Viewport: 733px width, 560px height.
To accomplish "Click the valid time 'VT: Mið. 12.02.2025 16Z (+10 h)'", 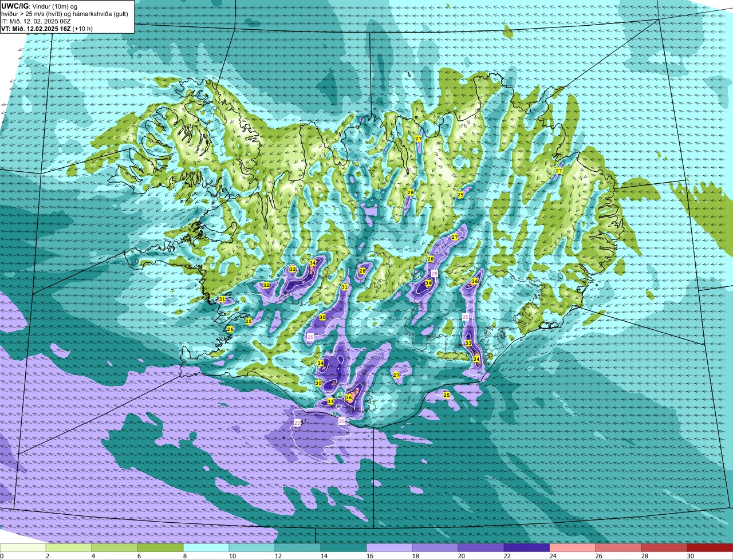I will coord(47,29).
